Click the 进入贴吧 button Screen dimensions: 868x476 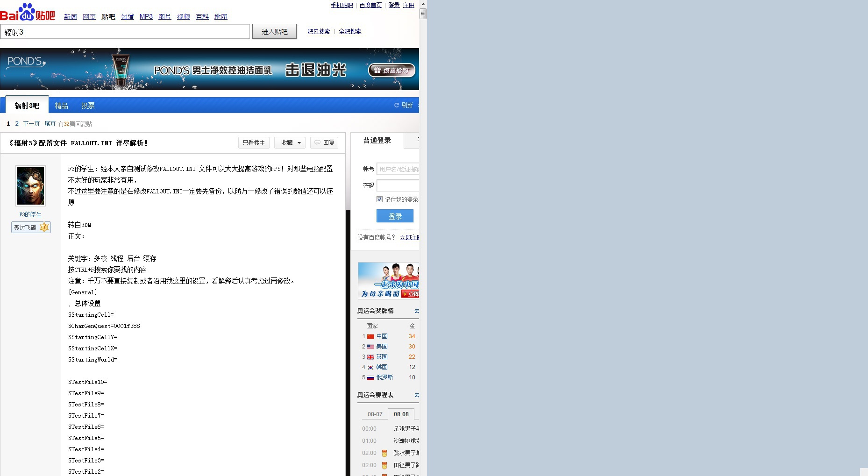tap(275, 32)
